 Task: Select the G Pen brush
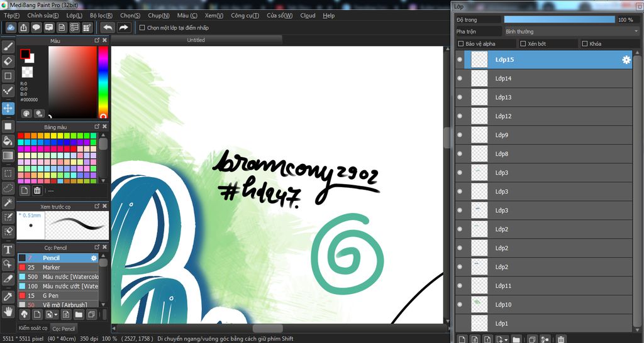[x=58, y=295]
